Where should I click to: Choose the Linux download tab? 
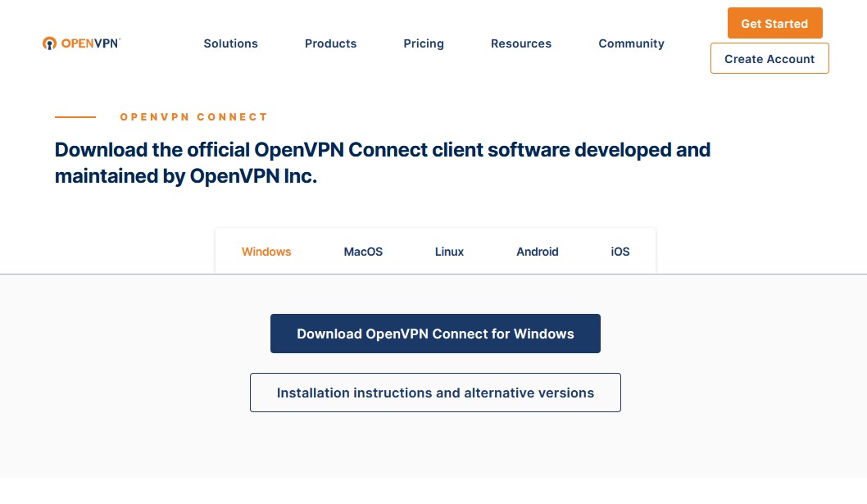(449, 252)
